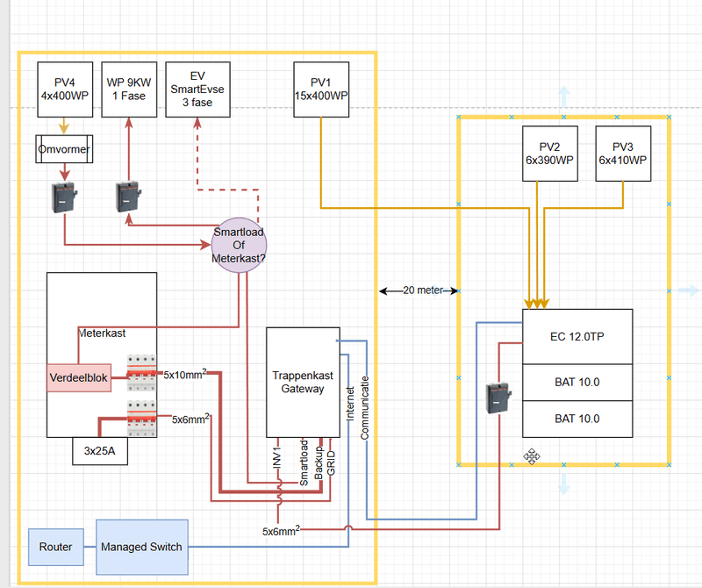Select the EV SmartEvse 3 fase box
The image size is (702, 588).
tap(197, 90)
